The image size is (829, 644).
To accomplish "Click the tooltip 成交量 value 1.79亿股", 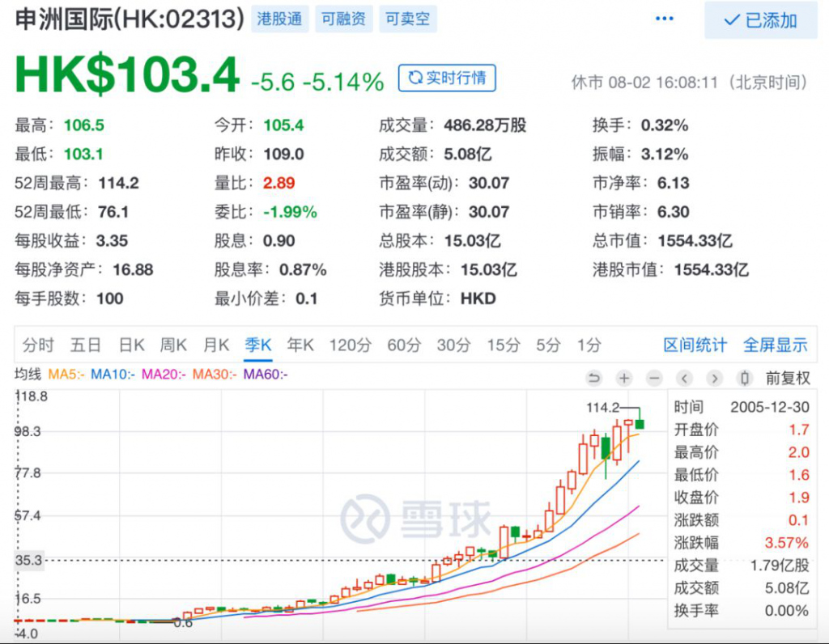I will coord(780,566).
